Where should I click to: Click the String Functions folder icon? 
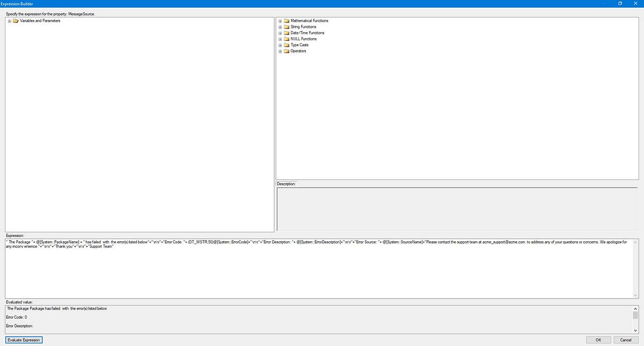pyautogui.click(x=286, y=26)
